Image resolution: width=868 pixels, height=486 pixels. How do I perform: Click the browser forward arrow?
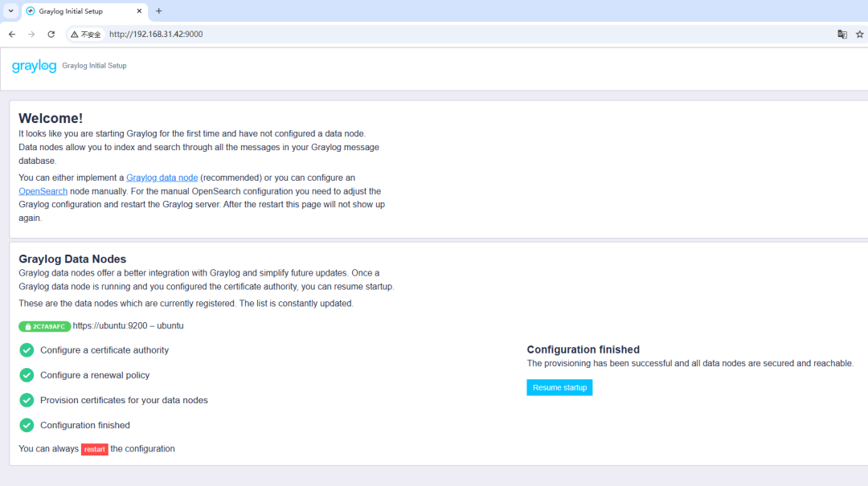[x=31, y=35]
